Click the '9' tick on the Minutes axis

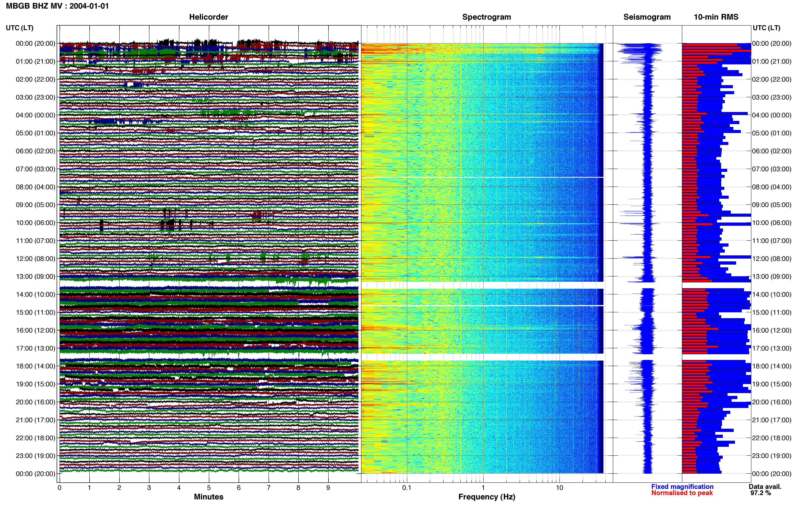tap(328, 488)
